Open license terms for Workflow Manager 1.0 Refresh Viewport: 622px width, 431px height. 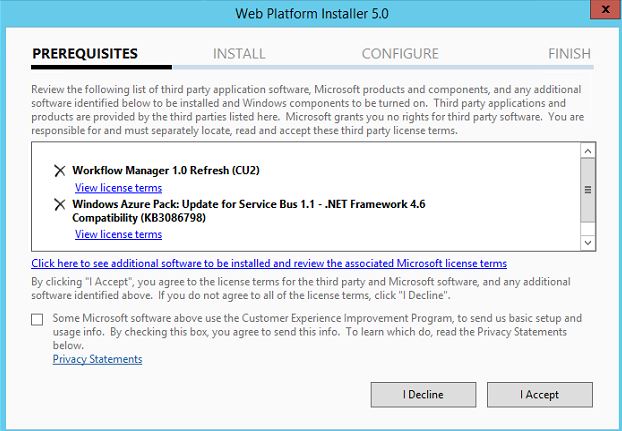[118, 188]
